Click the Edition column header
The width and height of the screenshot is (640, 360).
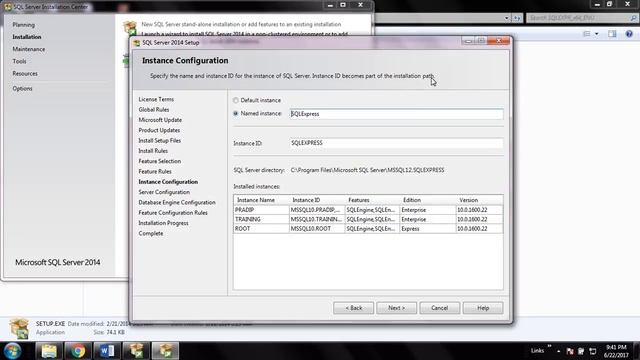pyautogui.click(x=428, y=200)
